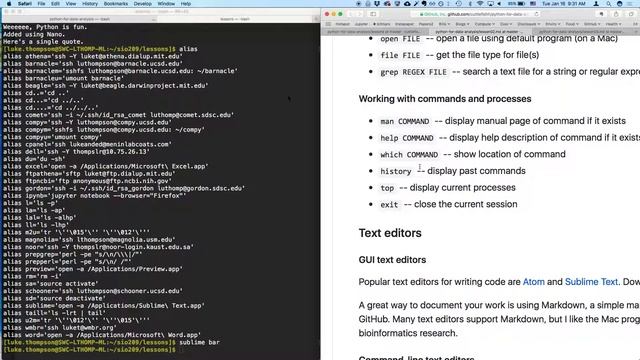Image resolution: width=640 pixels, height=360 pixels.
Task: Go forward in Safari
Action: (x=360, y=14)
